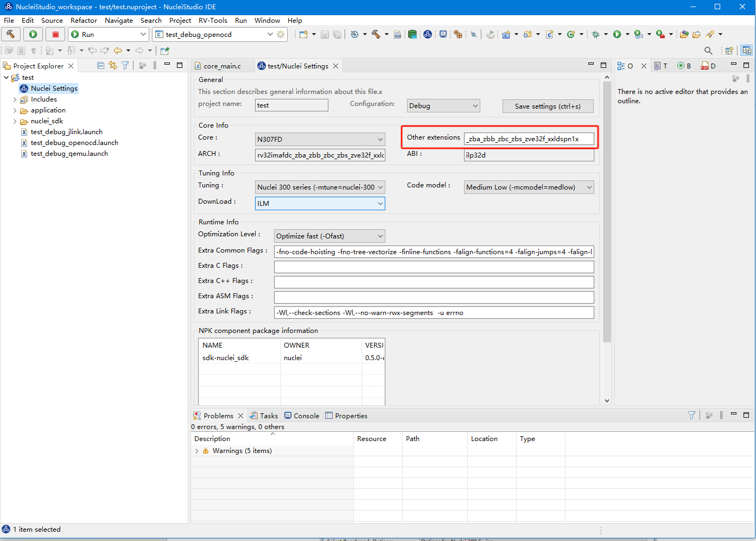Click Save settings (ctrl+s) button
756x541 pixels.
548,106
